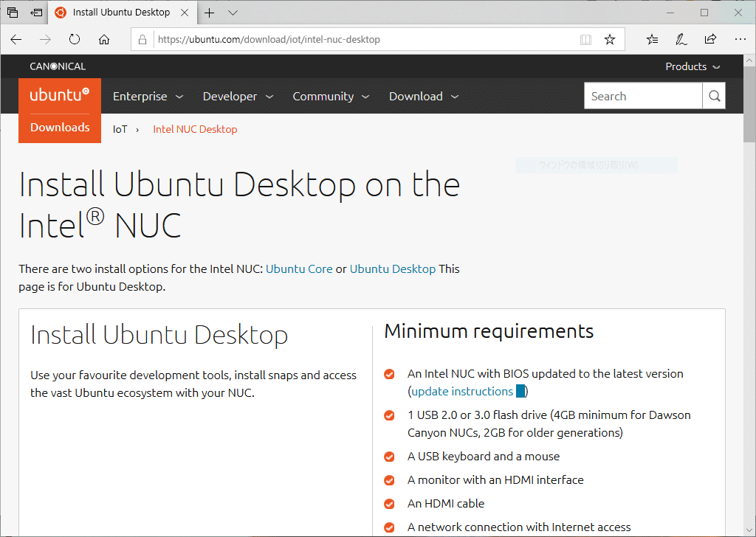Go back to the previous page
756x537 pixels.
click(16, 40)
